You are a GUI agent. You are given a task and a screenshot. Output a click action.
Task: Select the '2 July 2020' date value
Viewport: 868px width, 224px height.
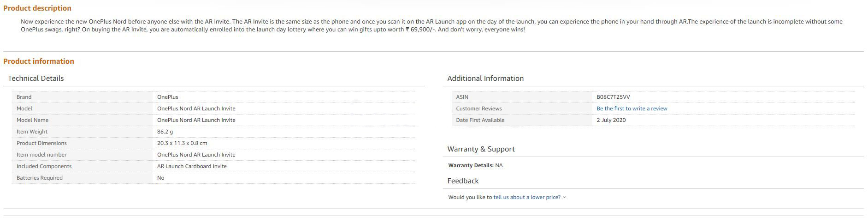click(x=611, y=120)
